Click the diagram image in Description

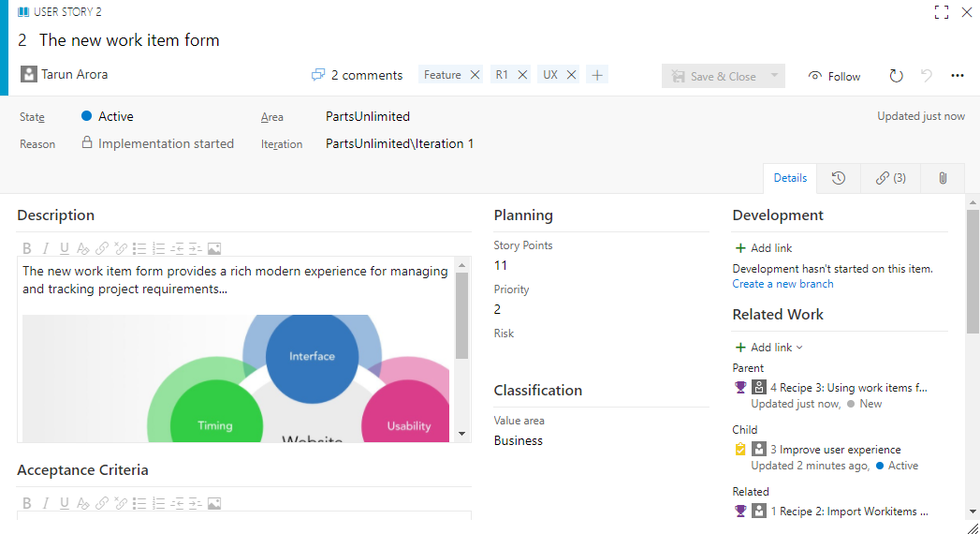236,378
